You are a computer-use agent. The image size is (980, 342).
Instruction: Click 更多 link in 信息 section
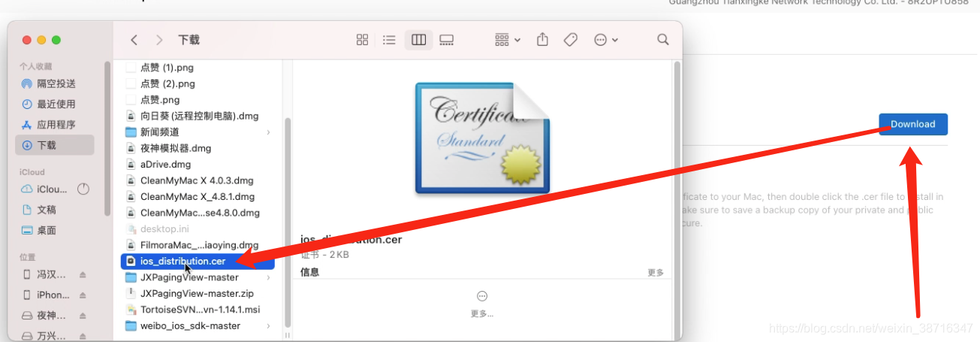(656, 273)
